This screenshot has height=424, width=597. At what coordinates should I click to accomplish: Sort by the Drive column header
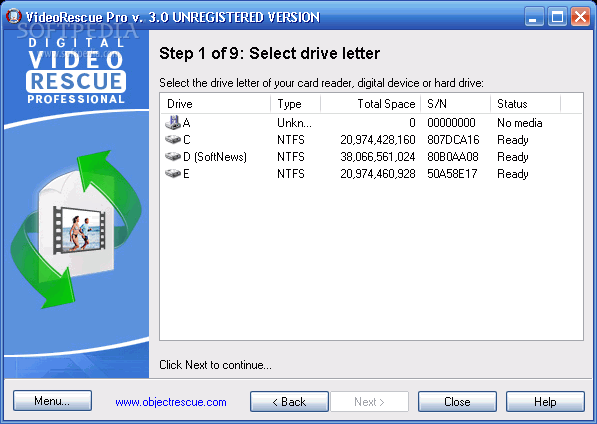click(215, 104)
